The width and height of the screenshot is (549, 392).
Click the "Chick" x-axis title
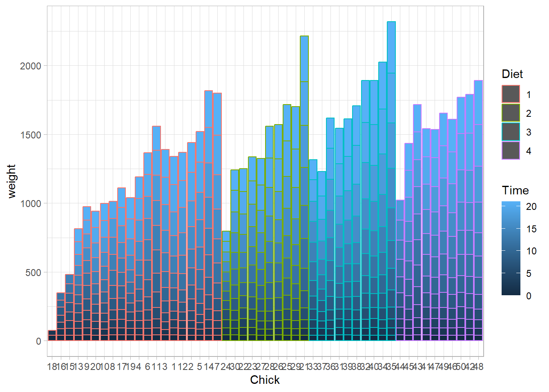(265, 380)
